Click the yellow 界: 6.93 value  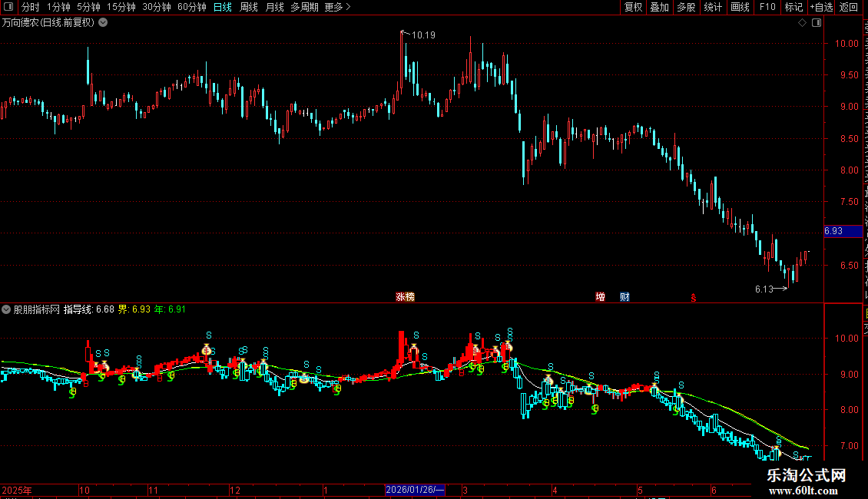(x=134, y=309)
